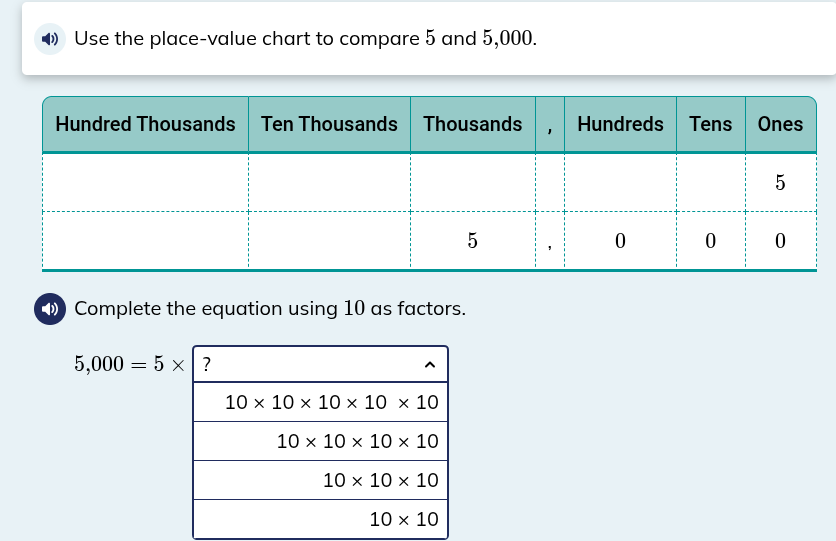The image size is (836, 541).
Task: Click the 0 in the second row Ones cell
Action: (780, 241)
